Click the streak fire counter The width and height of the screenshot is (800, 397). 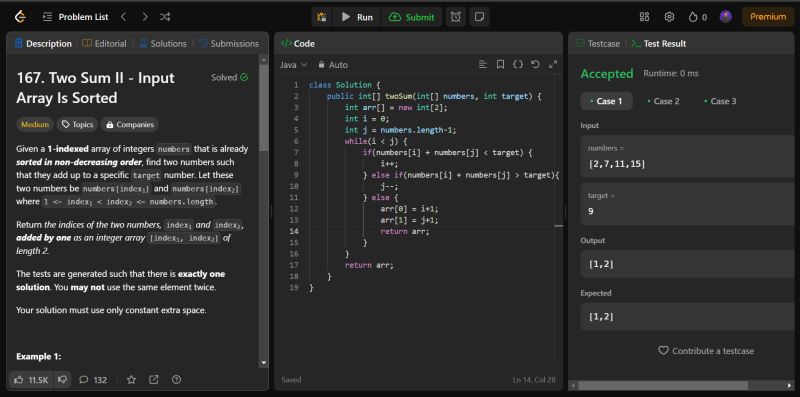click(x=697, y=17)
